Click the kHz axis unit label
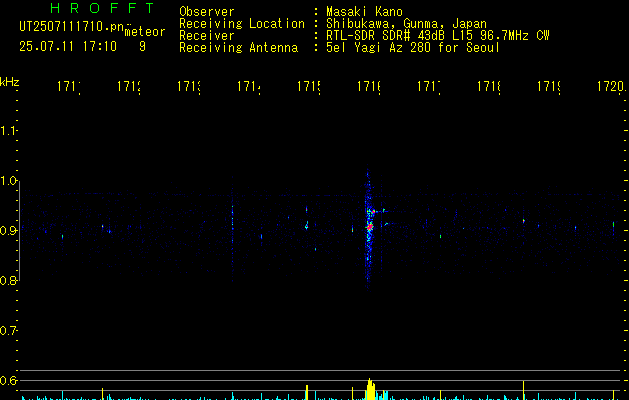Viewport: 629px width, 400px height. click(x=9, y=82)
